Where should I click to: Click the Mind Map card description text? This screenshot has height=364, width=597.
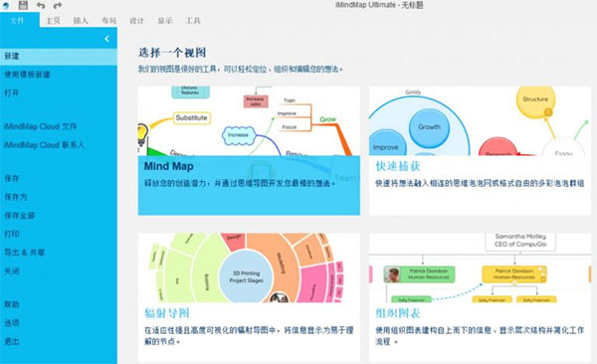click(240, 184)
